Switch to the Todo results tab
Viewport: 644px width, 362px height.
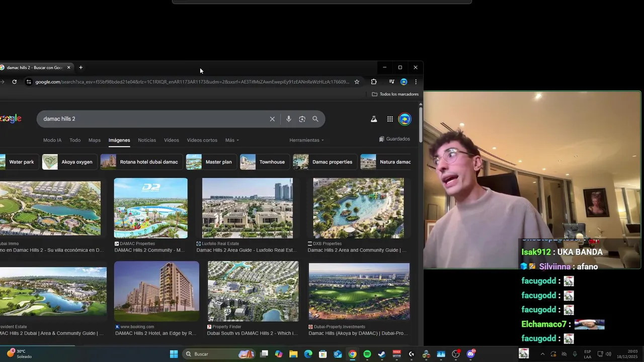click(75, 140)
